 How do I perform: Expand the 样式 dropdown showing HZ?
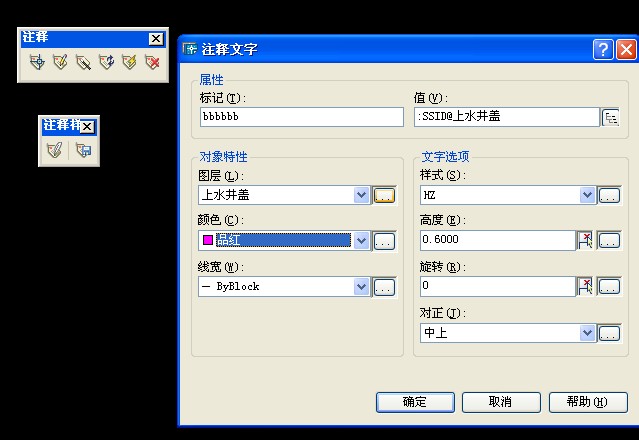click(587, 195)
